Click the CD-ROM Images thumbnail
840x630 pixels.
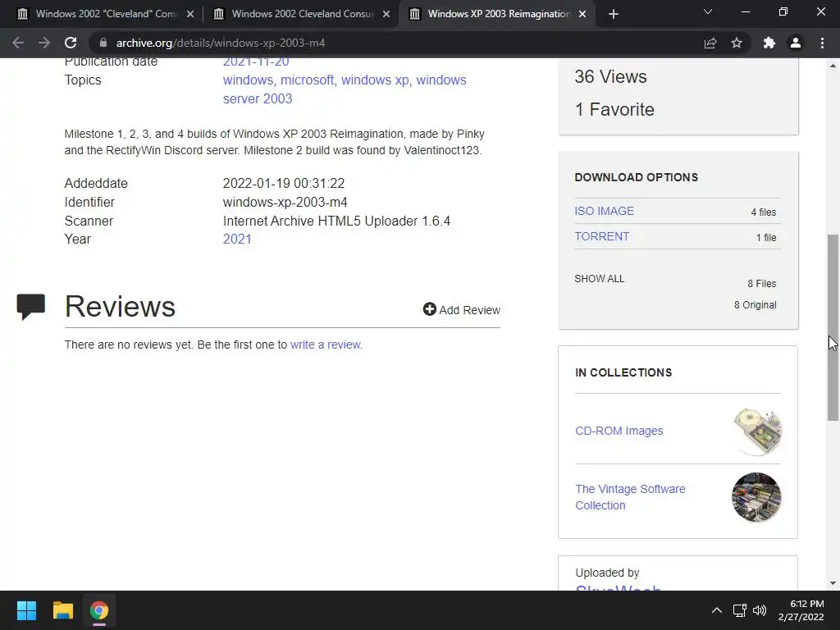click(x=756, y=431)
